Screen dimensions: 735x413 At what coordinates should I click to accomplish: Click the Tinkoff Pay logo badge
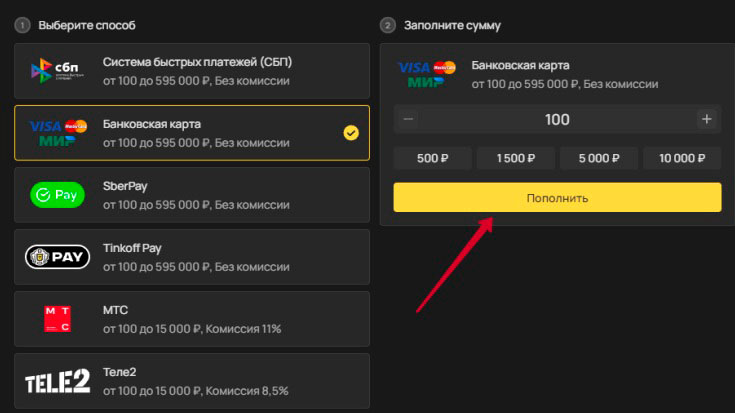57,256
